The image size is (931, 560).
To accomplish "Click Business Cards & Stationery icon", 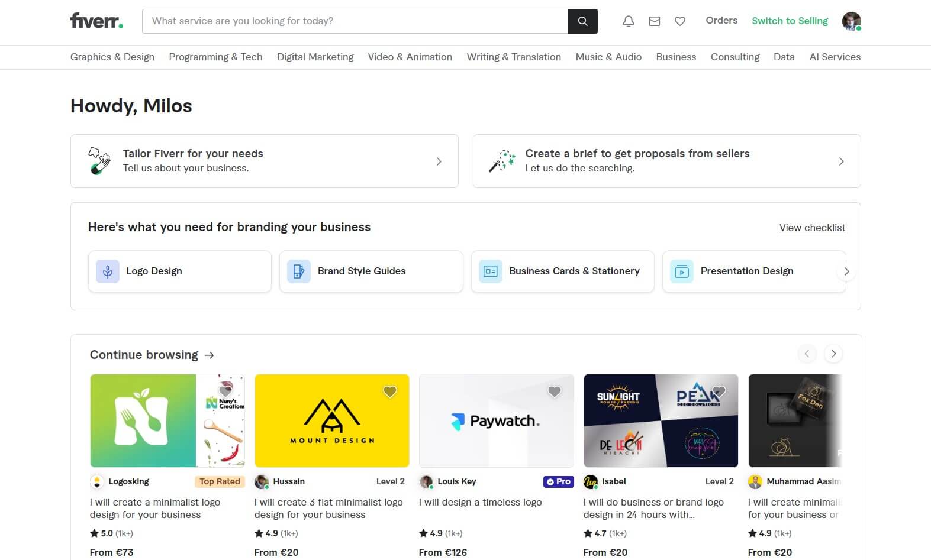I will click(491, 271).
